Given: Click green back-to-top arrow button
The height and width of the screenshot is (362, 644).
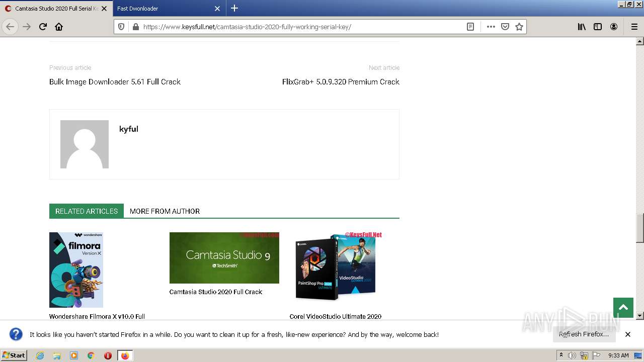Looking at the screenshot, I should click(623, 308).
